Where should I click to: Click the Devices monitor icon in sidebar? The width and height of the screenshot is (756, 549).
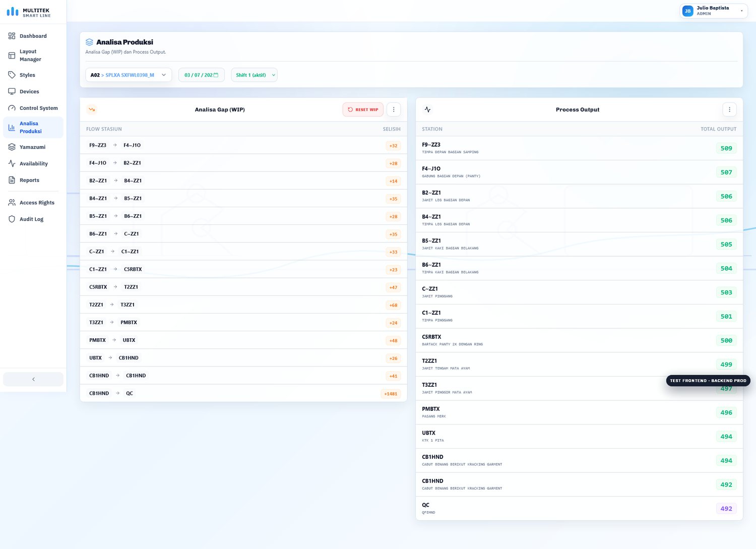click(x=12, y=91)
